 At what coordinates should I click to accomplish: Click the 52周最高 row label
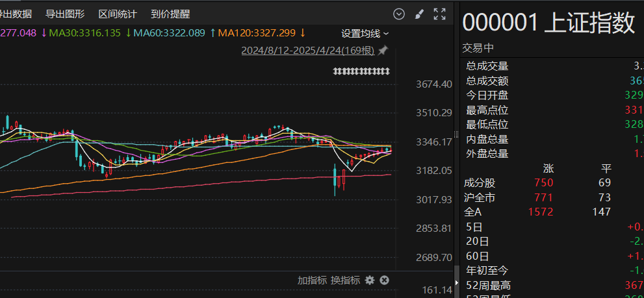(x=488, y=285)
